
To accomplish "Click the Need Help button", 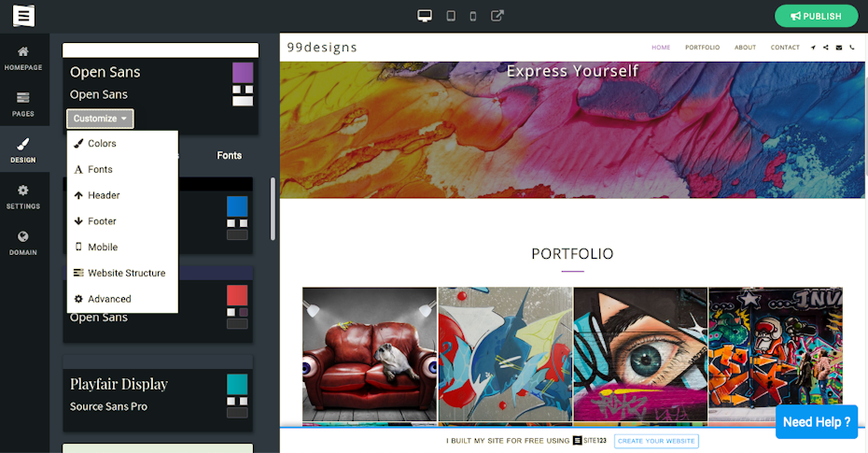I will (x=816, y=422).
